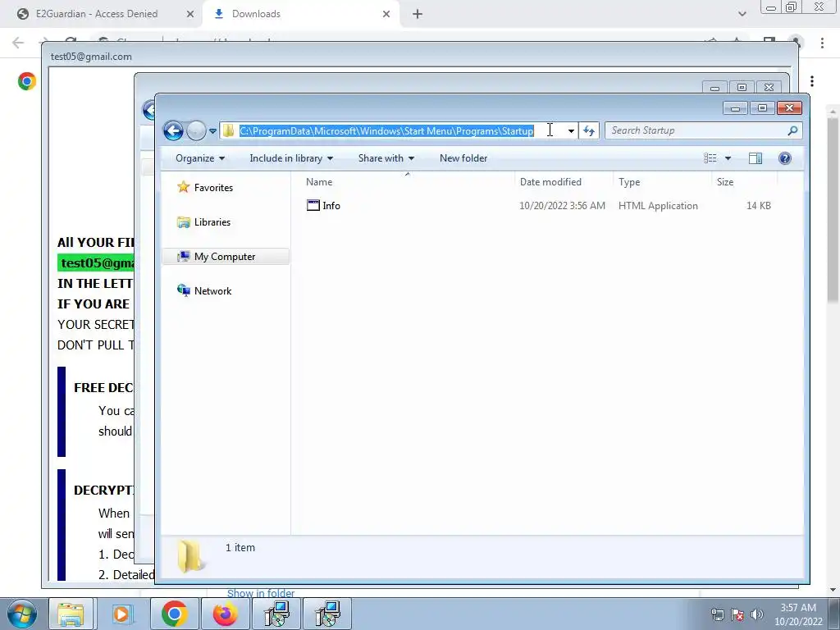Close the E2Guardian tab
Viewport: 840px width, 630px height.
[190, 15]
